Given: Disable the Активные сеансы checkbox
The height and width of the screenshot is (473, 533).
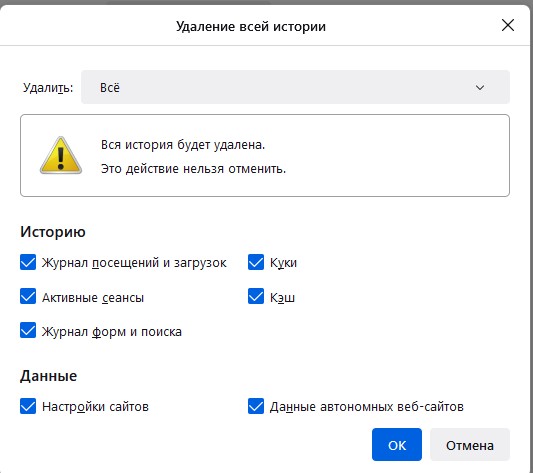Looking at the screenshot, I should coord(28,296).
